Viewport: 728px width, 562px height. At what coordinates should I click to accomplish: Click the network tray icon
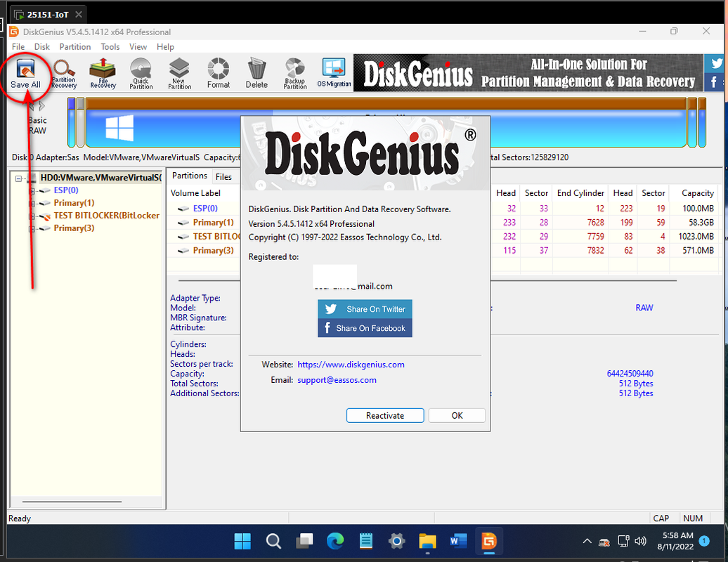[623, 541]
